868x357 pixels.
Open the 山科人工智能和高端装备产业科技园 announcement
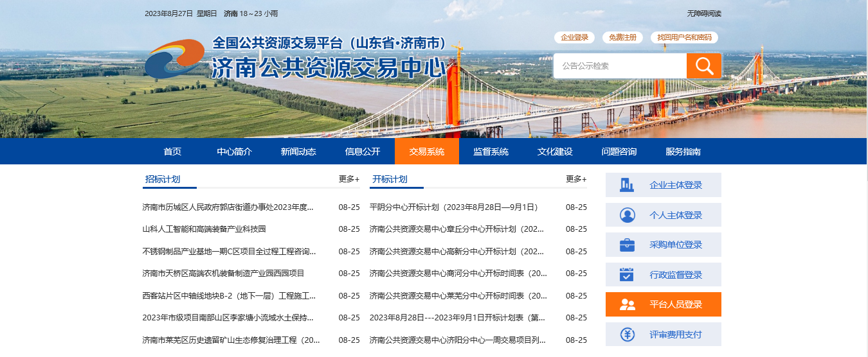pyautogui.click(x=204, y=229)
